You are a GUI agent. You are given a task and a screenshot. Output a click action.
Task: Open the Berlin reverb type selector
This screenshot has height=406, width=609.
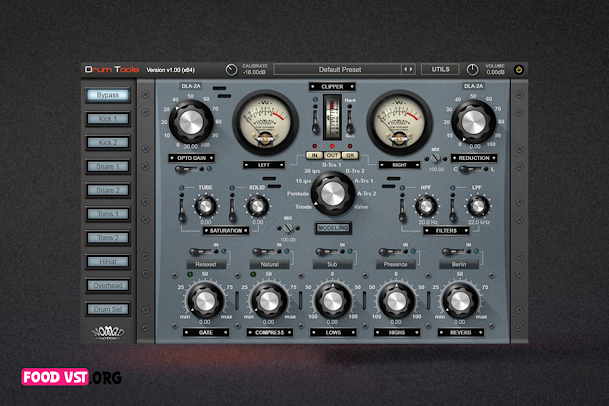459,265
